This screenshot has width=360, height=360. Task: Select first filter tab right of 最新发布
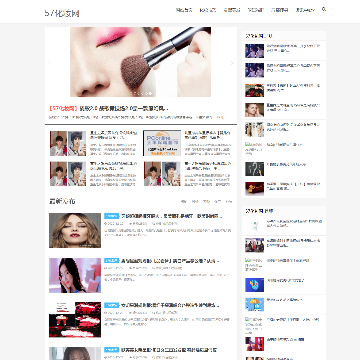pos(184,201)
